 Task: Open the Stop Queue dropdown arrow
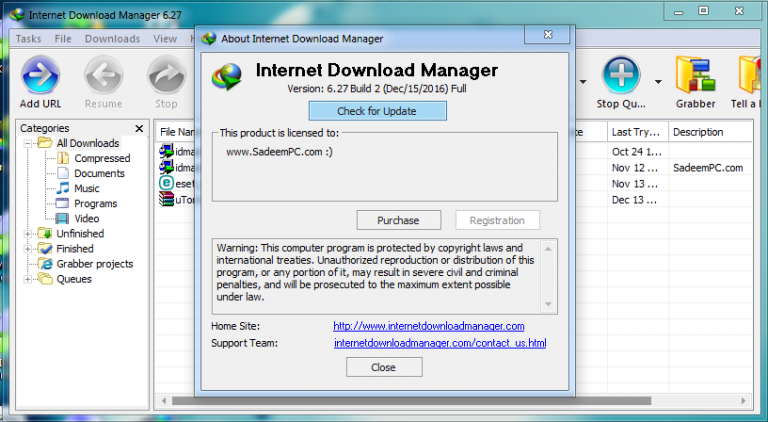pyautogui.click(x=658, y=82)
